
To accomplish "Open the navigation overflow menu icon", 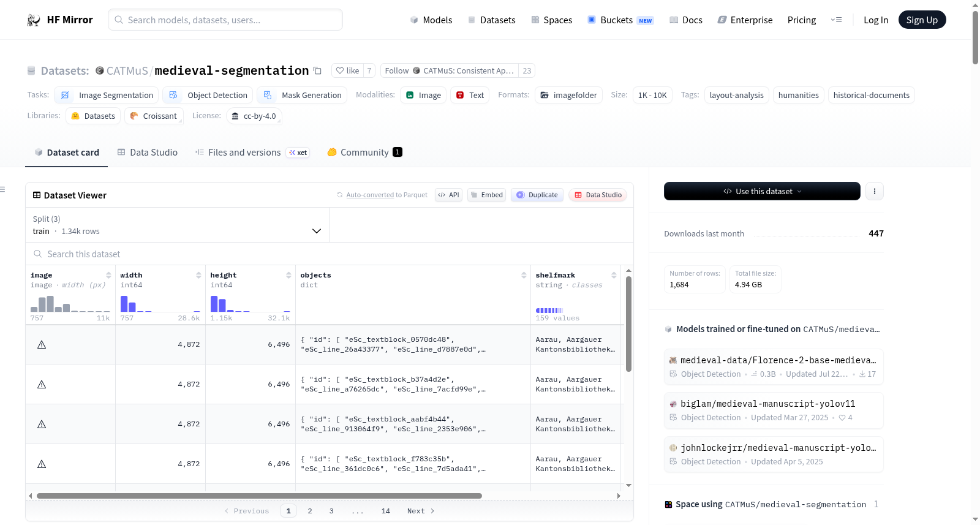I will tap(836, 20).
